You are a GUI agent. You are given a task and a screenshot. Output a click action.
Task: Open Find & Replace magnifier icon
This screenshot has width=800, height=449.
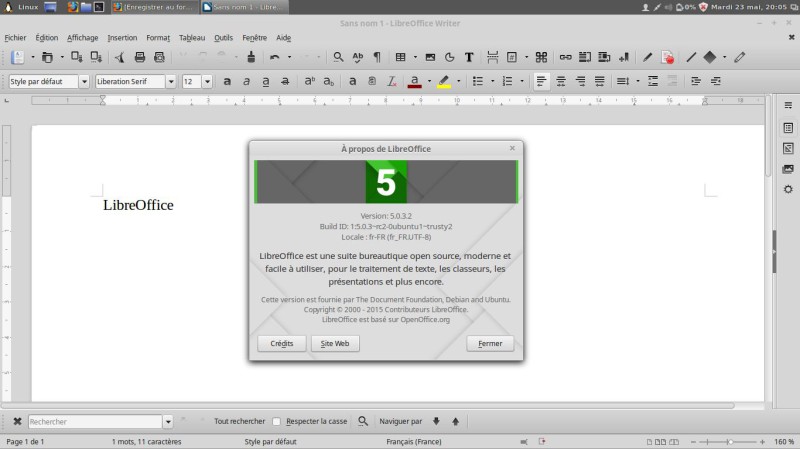tap(338, 57)
